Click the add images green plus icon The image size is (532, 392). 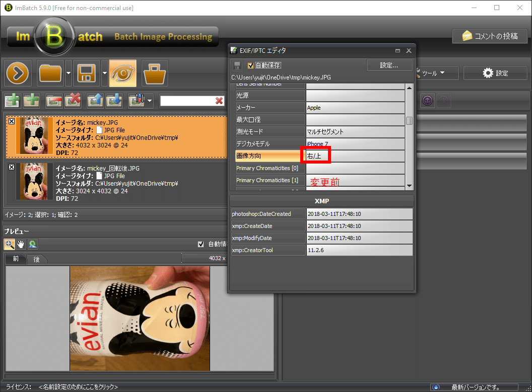(13, 101)
